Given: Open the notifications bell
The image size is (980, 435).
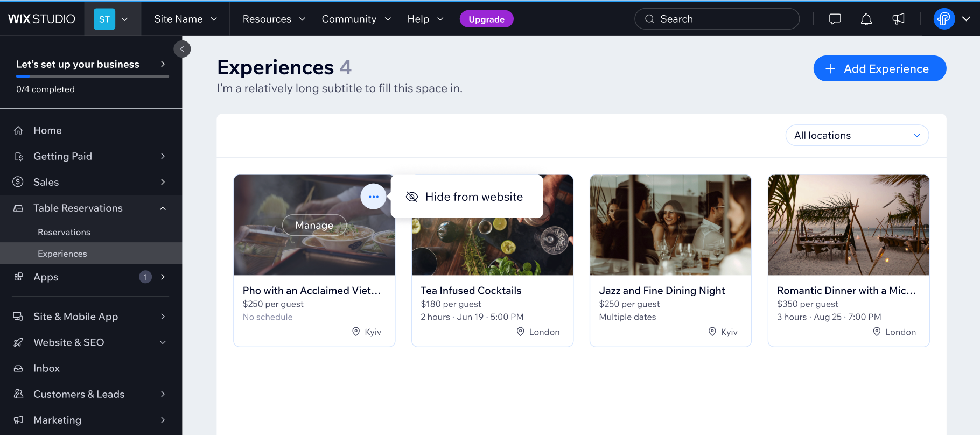Looking at the screenshot, I should pos(866,19).
